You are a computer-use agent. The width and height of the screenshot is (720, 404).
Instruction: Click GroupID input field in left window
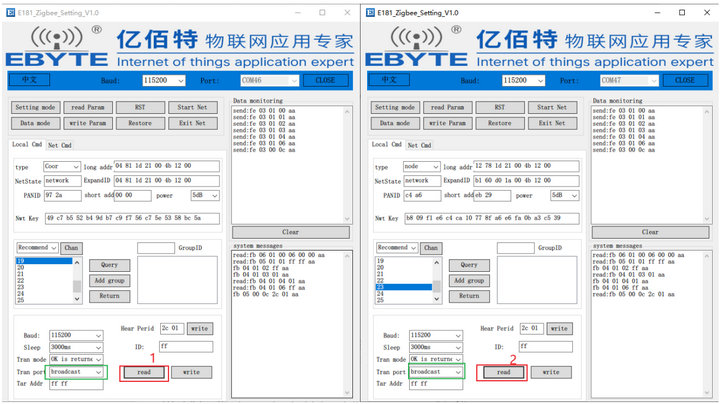tap(156, 248)
